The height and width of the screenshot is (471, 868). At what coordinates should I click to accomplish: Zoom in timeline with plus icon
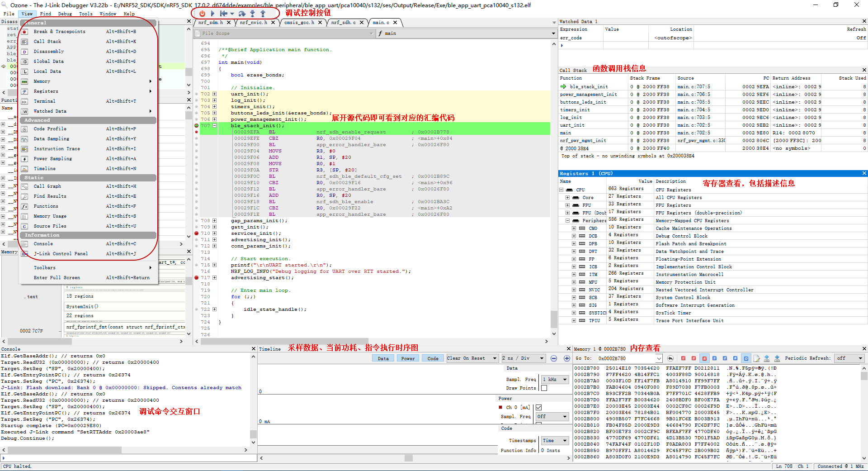(567, 358)
